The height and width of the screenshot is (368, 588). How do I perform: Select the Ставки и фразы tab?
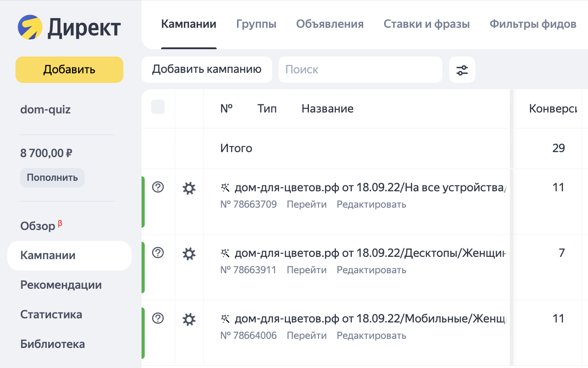(x=426, y=24)
